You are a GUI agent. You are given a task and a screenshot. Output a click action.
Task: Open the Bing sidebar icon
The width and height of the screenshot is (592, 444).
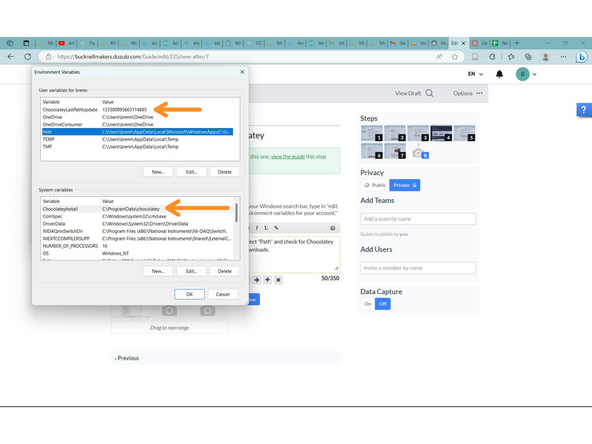[x=582, y=57]
